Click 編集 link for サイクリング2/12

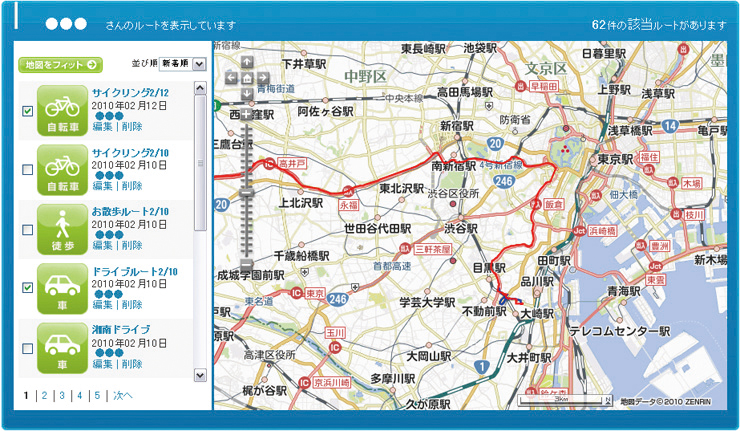[102, 127]
